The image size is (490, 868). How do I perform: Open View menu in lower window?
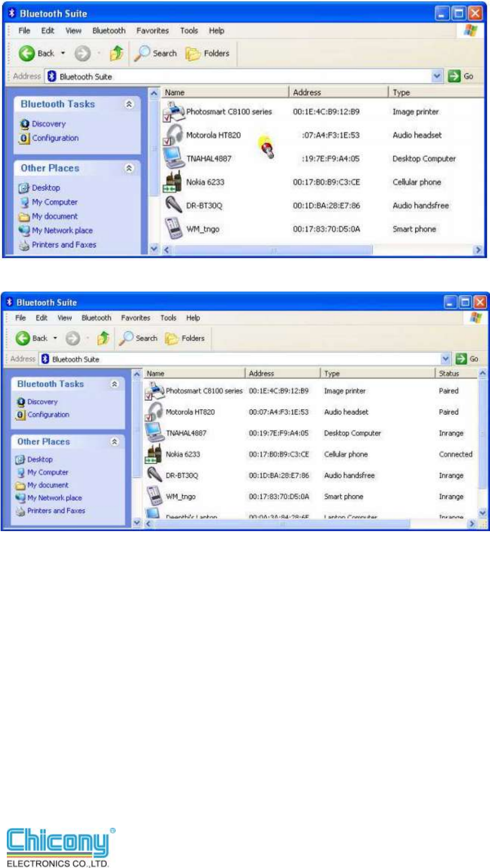tap(65, 318)
